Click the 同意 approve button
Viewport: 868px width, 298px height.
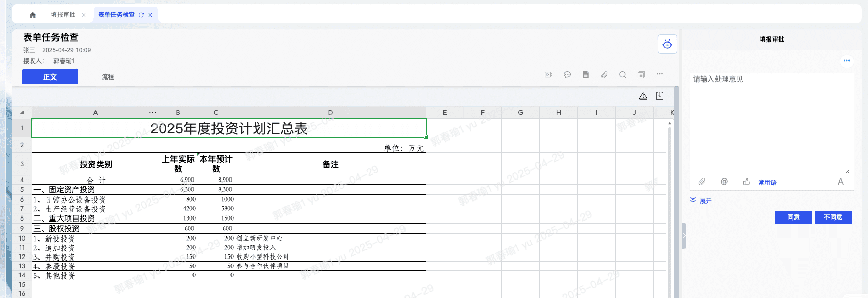tap(794, 217)
